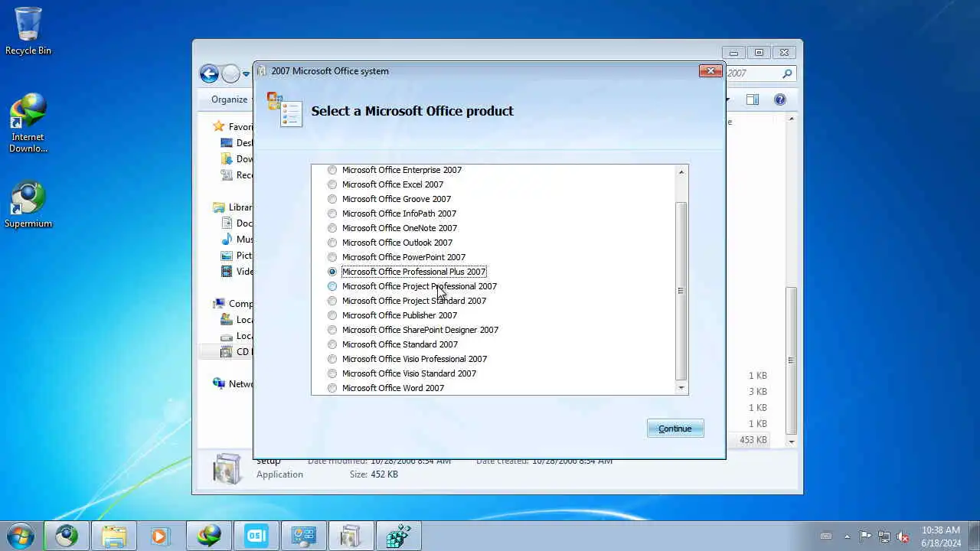
Task: Select Computer icon in Explorer sidebar
Action: click(x=220, y=304)
